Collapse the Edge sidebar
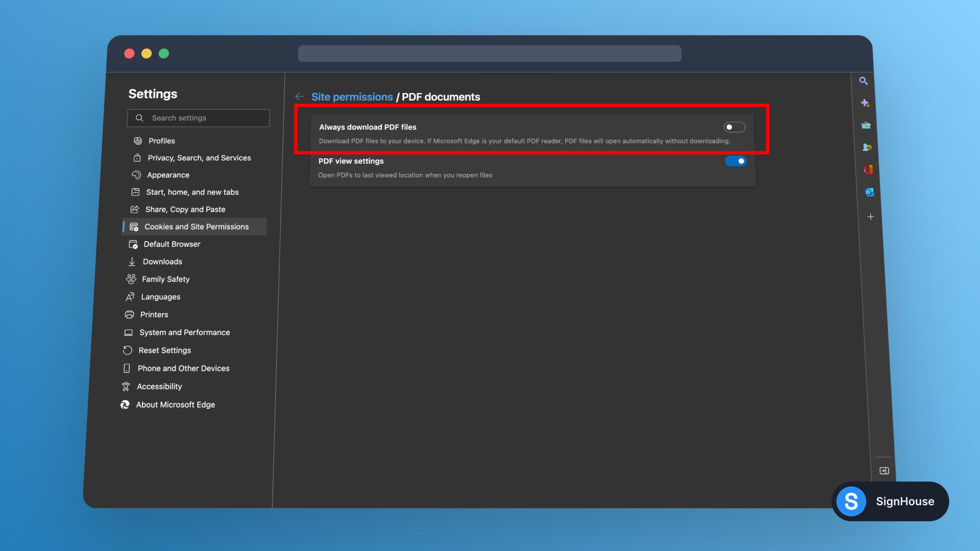The image size is (980, 551). (884, 471)
